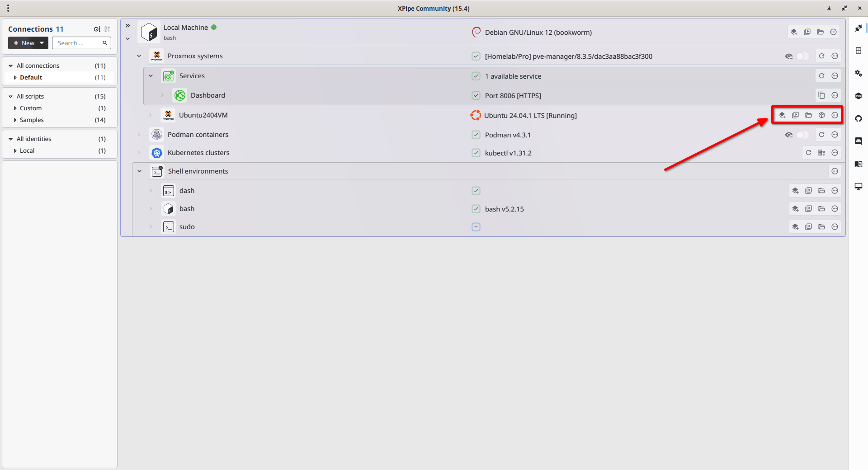Click the sudo shell status indicator box
The image size is (868, 470).
click(476, 227)
